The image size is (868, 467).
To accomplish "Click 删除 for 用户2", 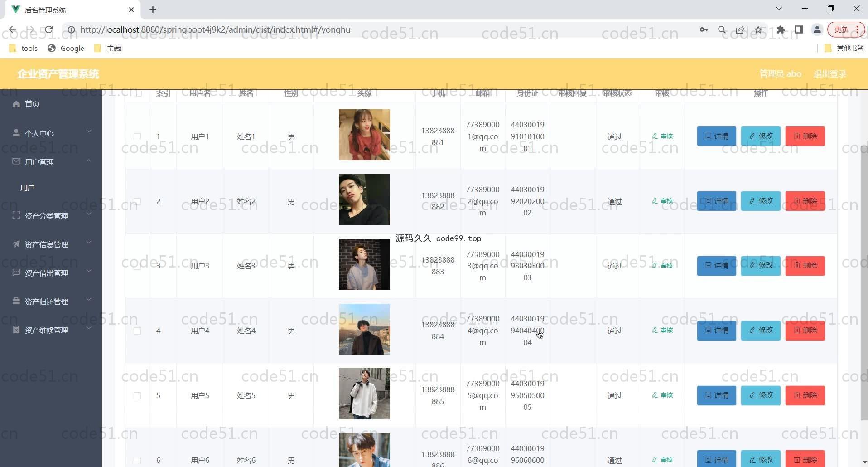I will coord(805,201).
